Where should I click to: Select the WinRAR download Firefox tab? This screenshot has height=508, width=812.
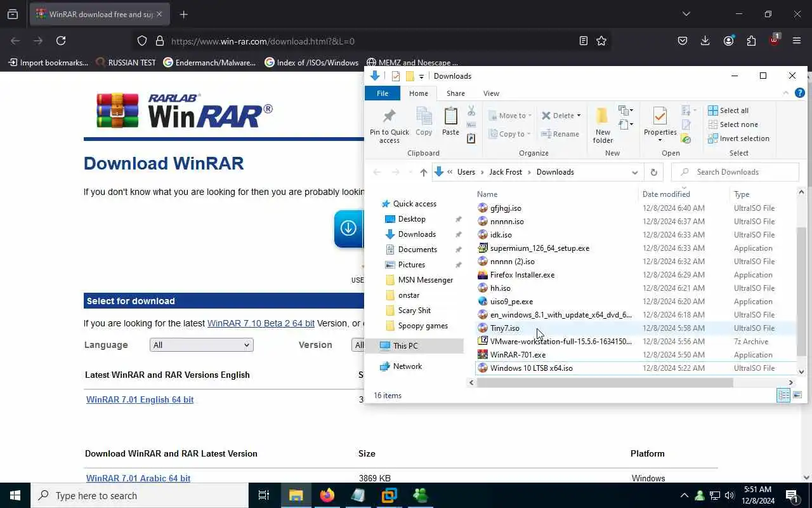pos(100,14)
